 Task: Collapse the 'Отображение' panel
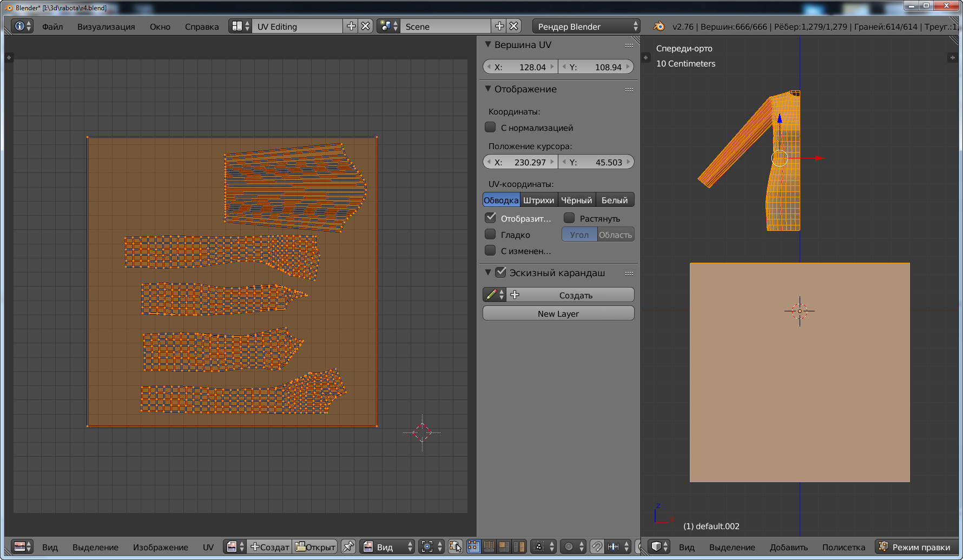click(488, 89)
